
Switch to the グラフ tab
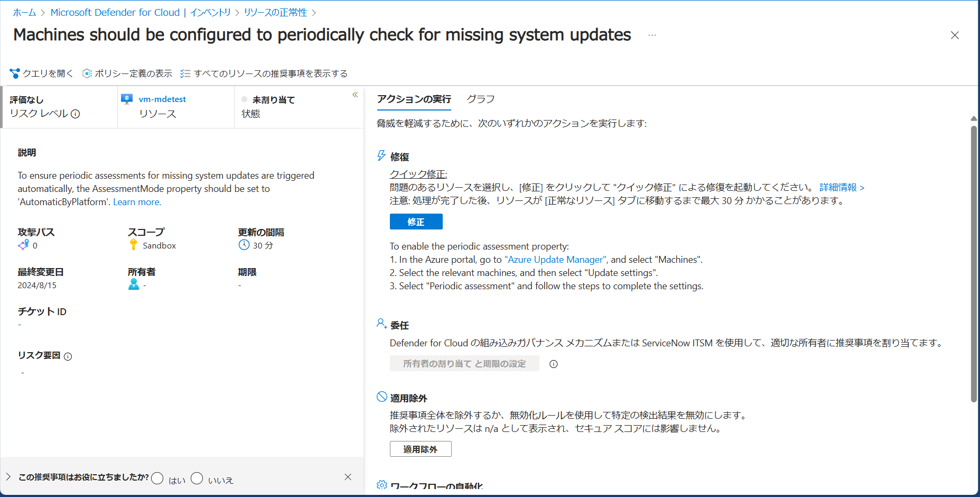point(480,99)
